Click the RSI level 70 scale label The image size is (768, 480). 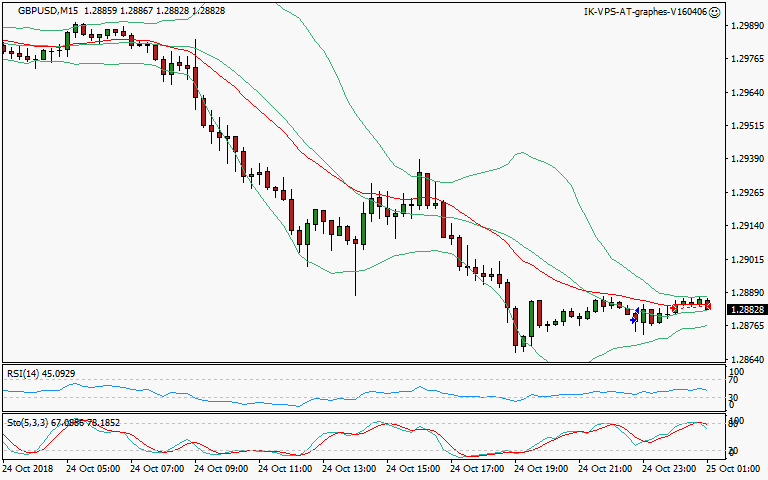[x=732, y=381]
